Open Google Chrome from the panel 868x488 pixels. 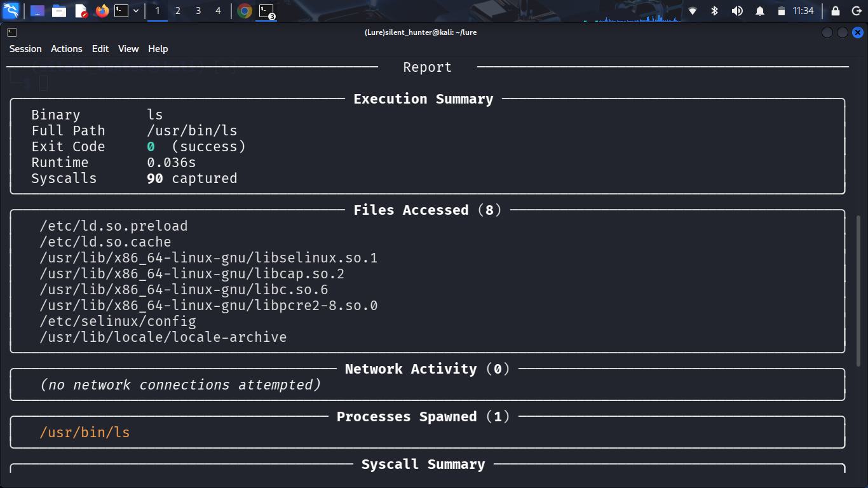(245, 11)
